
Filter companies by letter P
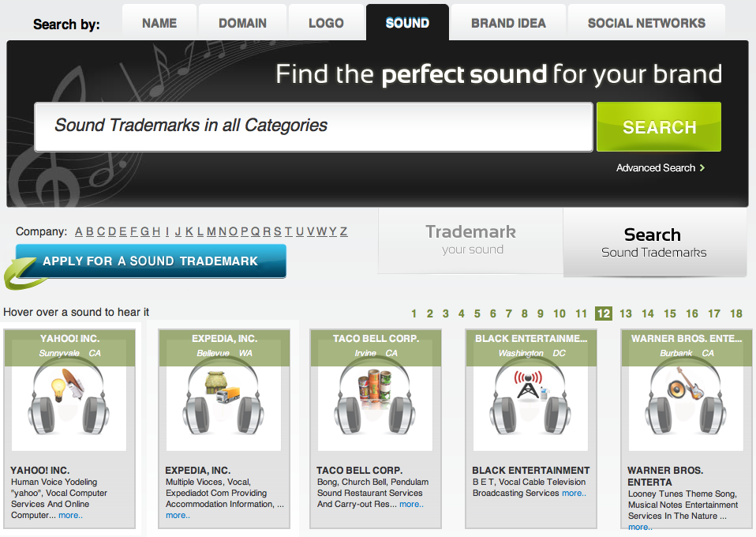click(x=245, y=231)
